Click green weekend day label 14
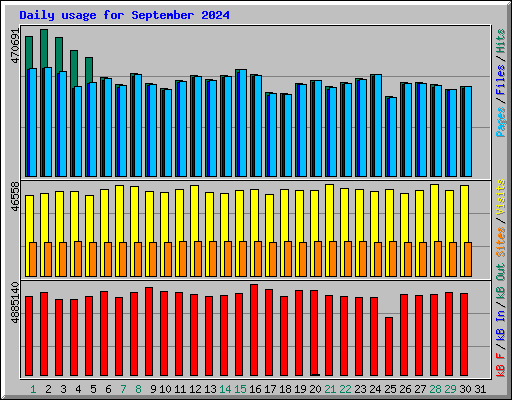512x400 pixels. tap(225, 389)
